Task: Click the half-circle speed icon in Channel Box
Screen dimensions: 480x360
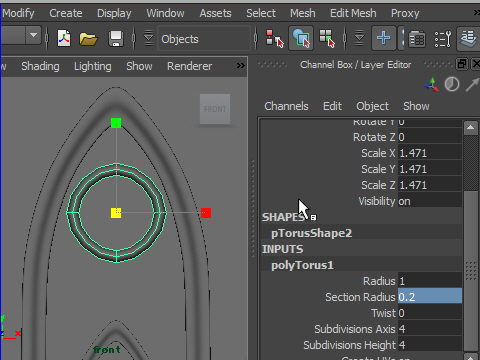Action: coord(452,84)
